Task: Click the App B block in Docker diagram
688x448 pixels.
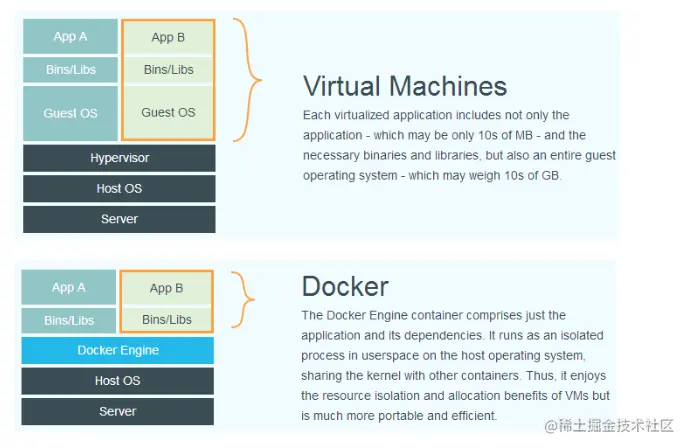Action: 166,288
